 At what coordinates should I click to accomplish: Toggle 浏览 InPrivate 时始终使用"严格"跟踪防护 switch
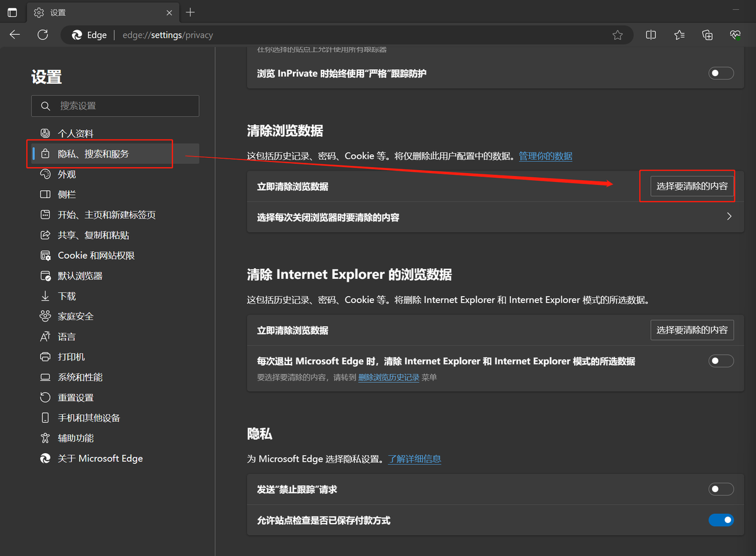721,73
